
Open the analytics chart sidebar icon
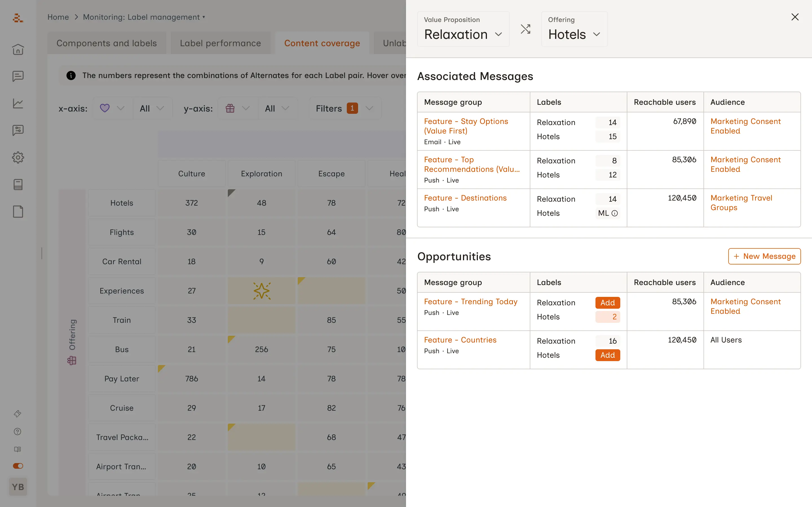pyautogui.click(x=18, y=103)
